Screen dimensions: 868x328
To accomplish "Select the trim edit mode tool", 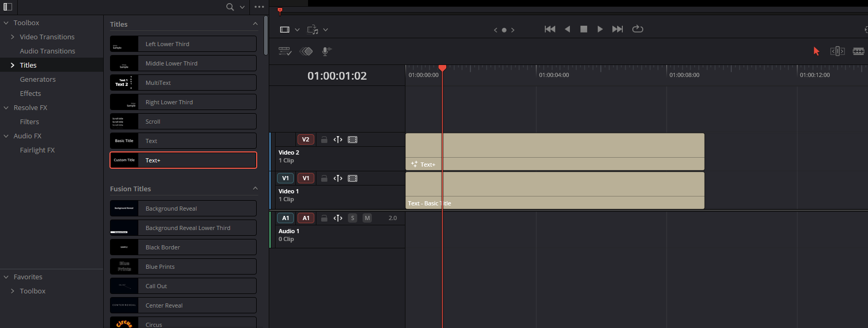I will pyautogui.click(x=837, y=51).
